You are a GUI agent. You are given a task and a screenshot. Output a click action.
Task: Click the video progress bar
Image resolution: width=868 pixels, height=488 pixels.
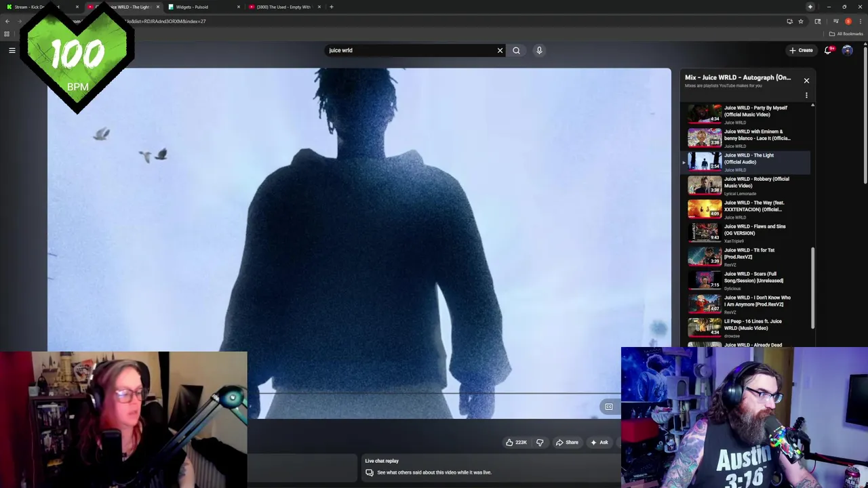434,393
